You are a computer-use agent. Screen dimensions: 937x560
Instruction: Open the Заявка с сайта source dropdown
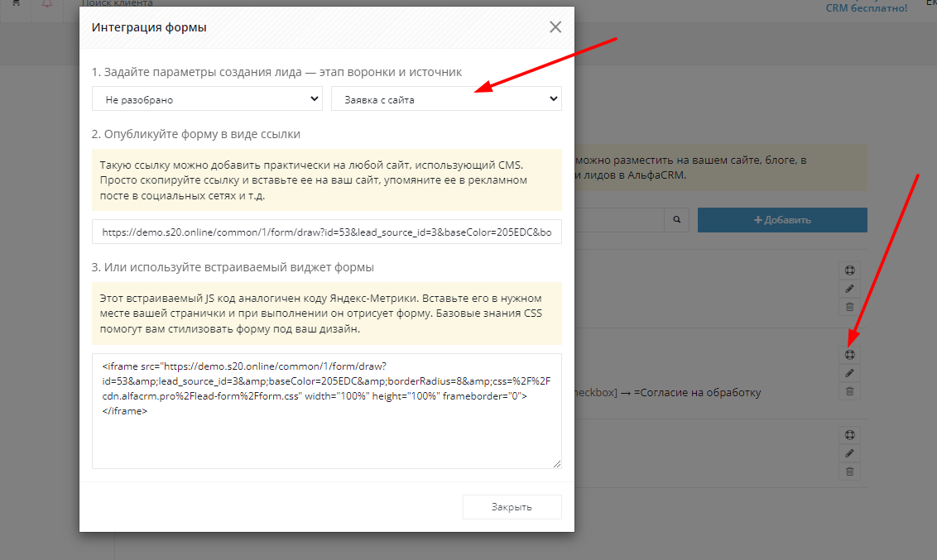pyautogui.click(x=446, y=99)
